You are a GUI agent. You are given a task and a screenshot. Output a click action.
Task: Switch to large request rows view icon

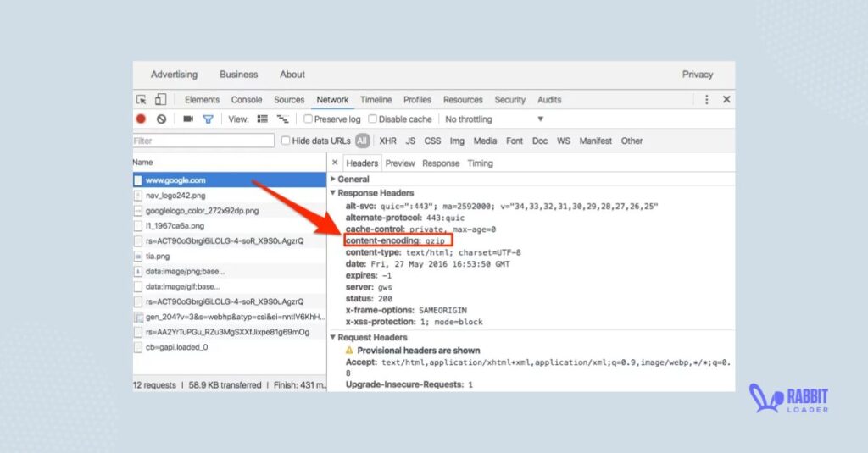(x=263, y=119)
